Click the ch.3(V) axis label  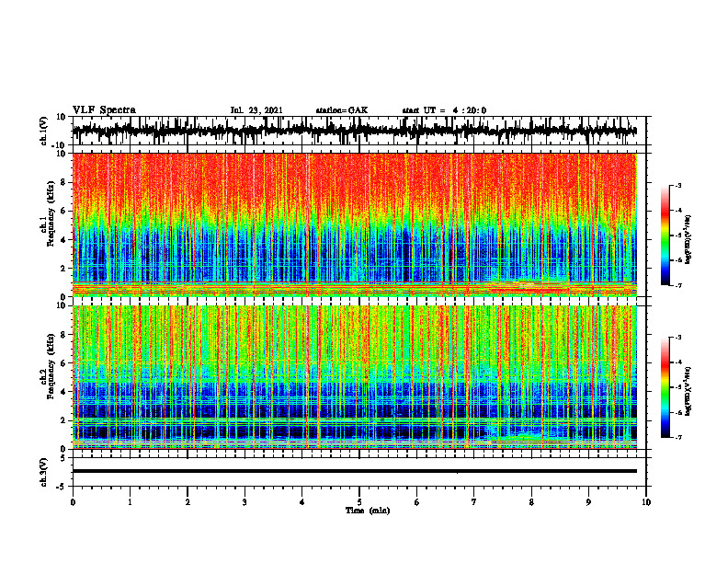pyautogui.click(x=44, y=472)
